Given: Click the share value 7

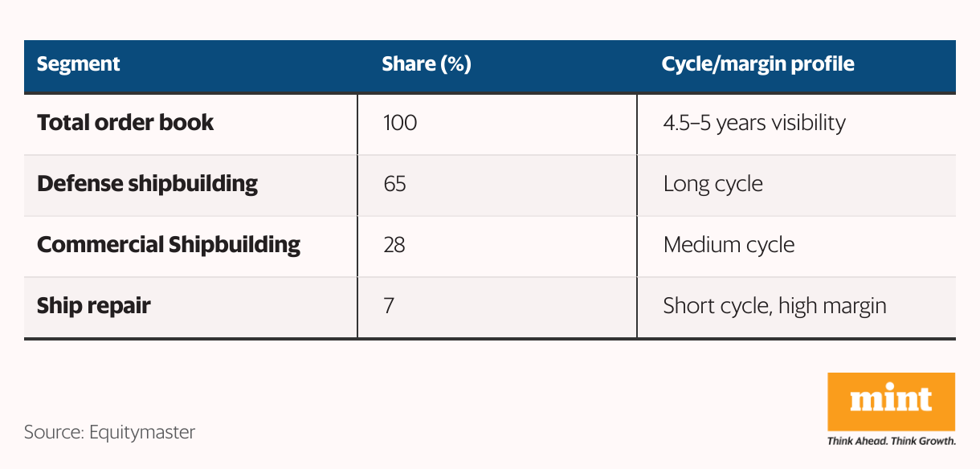Looking at the screenshot, I should pos(390,306).
